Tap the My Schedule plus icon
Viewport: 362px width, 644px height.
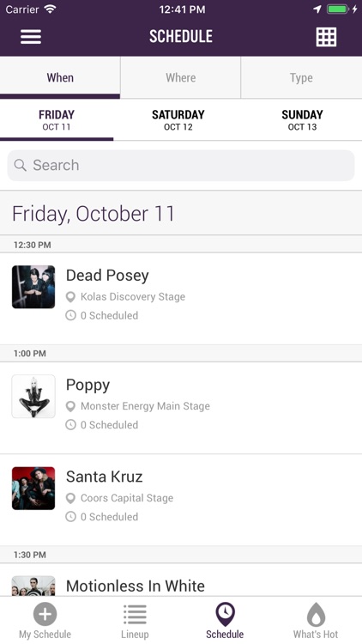pos(45,614)
